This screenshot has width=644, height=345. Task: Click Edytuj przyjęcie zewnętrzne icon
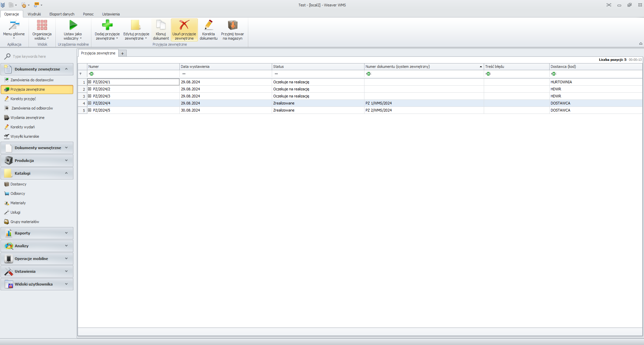[x=136, y=26]
